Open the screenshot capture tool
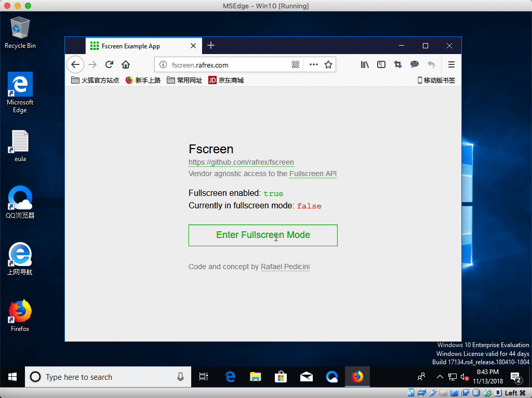The image size is (532, 398). [x=398, y=64]
